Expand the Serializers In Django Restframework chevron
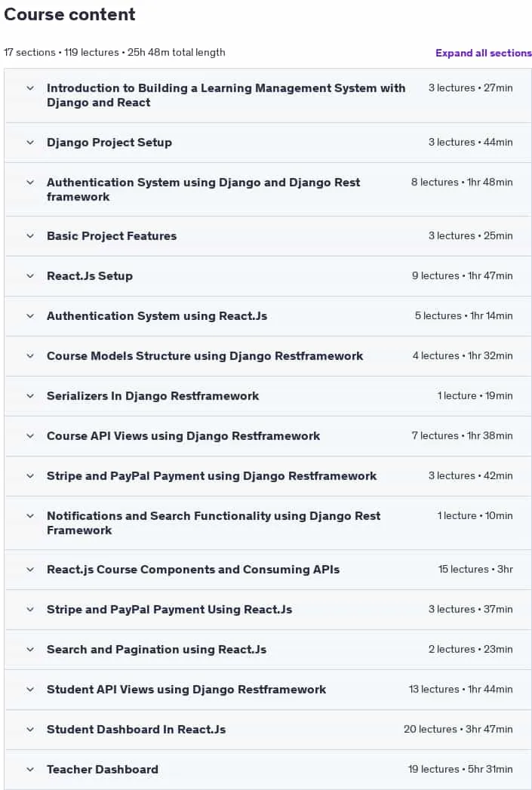The height and width of the screenshot is (790, 532). click(30, 396)
